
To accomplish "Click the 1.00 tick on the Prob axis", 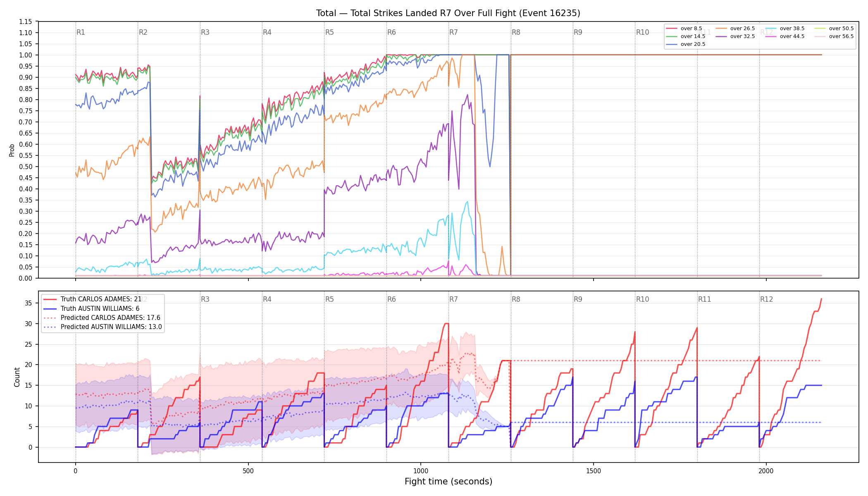I will 26,55.
